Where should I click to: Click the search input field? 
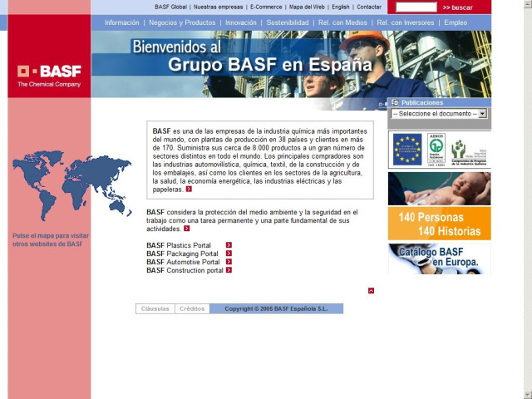pyautogui.click(x=416, y=7)
